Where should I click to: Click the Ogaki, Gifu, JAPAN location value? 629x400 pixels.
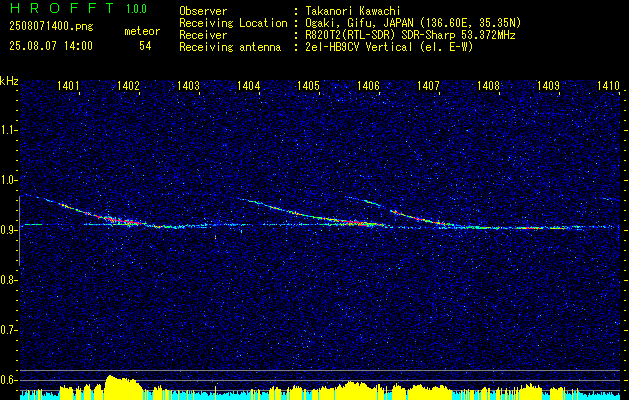(413, 23)
